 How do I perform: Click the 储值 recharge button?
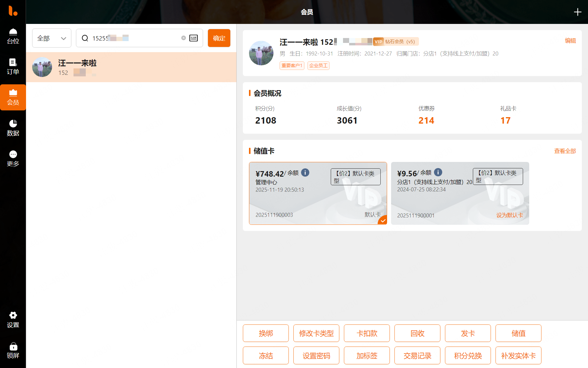tap(518, 333)
